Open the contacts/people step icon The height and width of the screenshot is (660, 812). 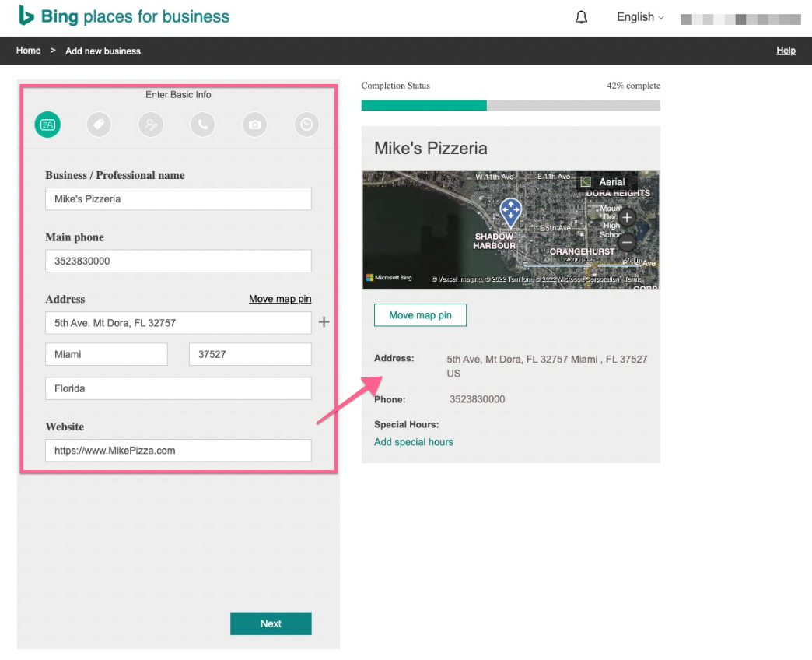(151, 125)
